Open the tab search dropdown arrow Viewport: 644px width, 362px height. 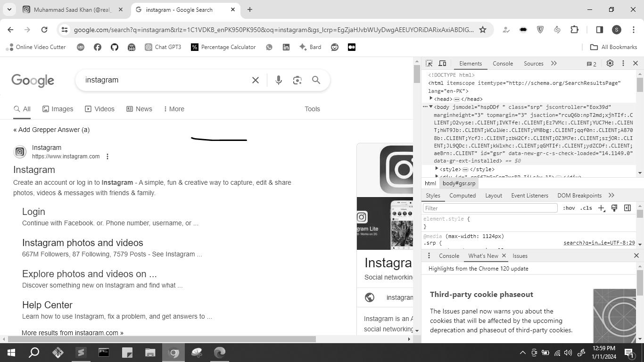9,9
